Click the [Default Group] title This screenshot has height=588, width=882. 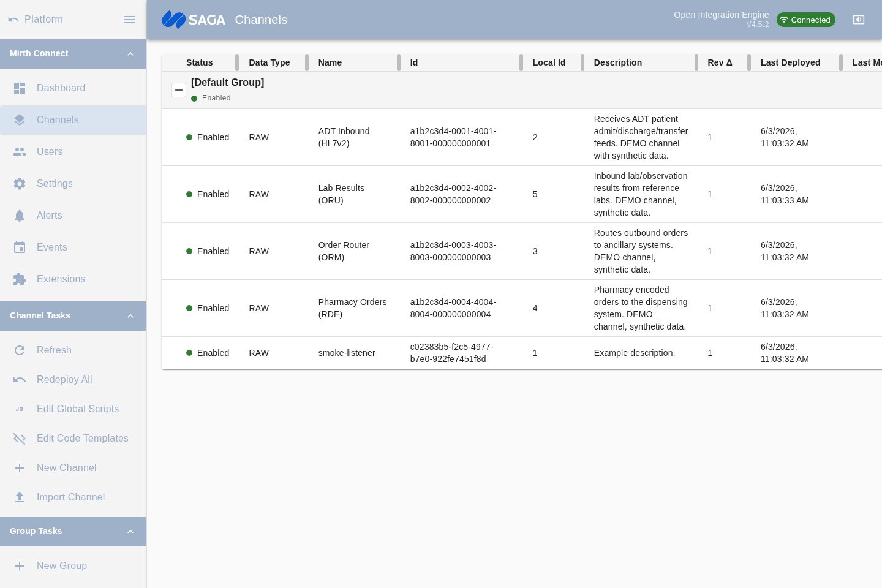[x=228, y=82]
